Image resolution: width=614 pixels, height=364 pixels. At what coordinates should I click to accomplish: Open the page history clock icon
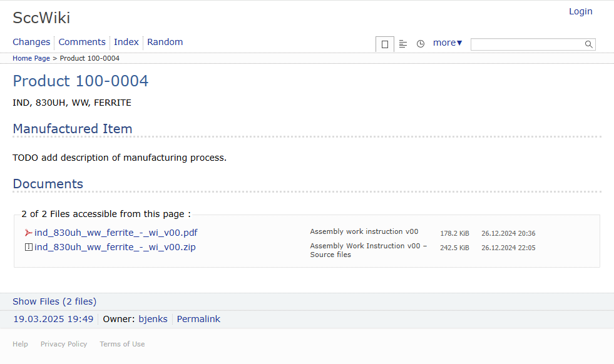point(420,44)
